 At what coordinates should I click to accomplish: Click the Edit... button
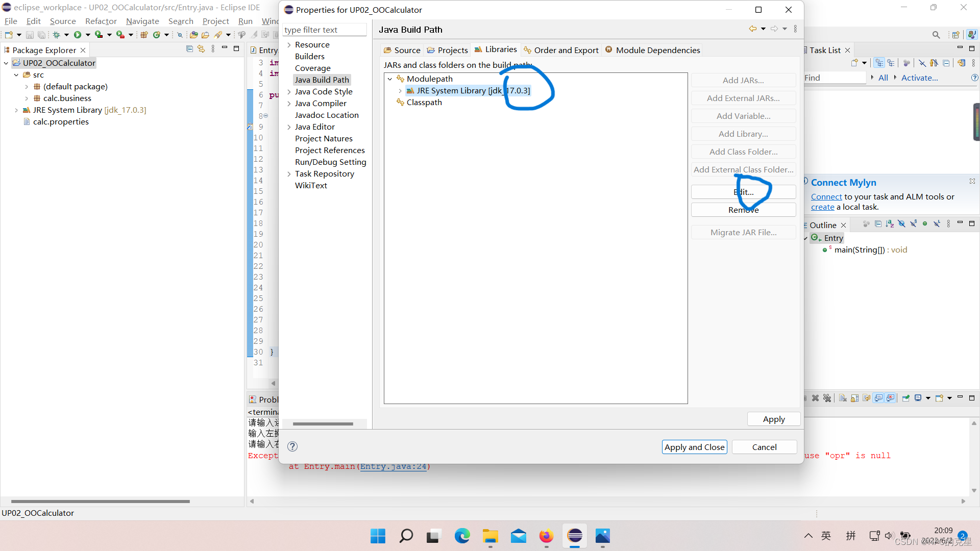coord(743,192)
